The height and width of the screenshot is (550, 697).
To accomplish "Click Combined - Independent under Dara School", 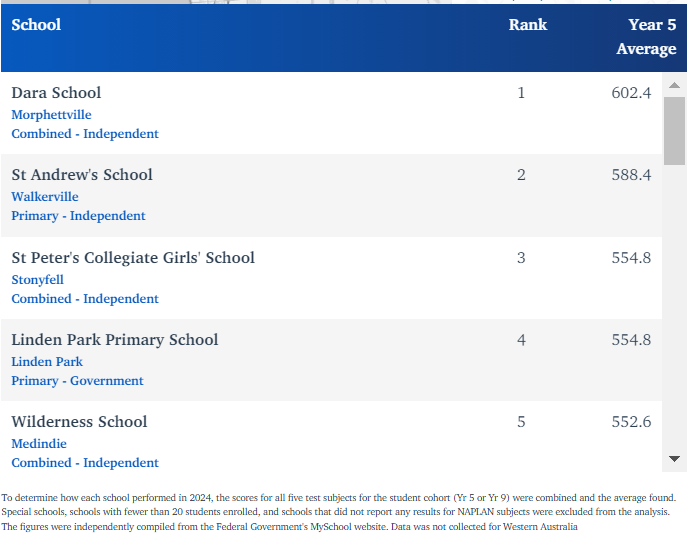I will tap(85, 134).
